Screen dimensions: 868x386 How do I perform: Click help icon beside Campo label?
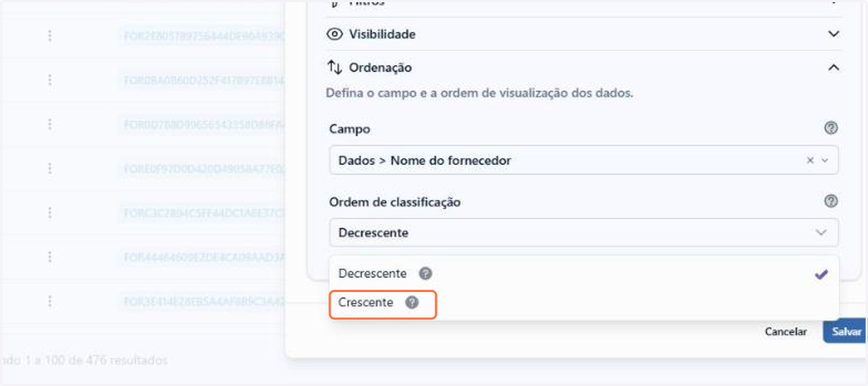coord(831,128)
